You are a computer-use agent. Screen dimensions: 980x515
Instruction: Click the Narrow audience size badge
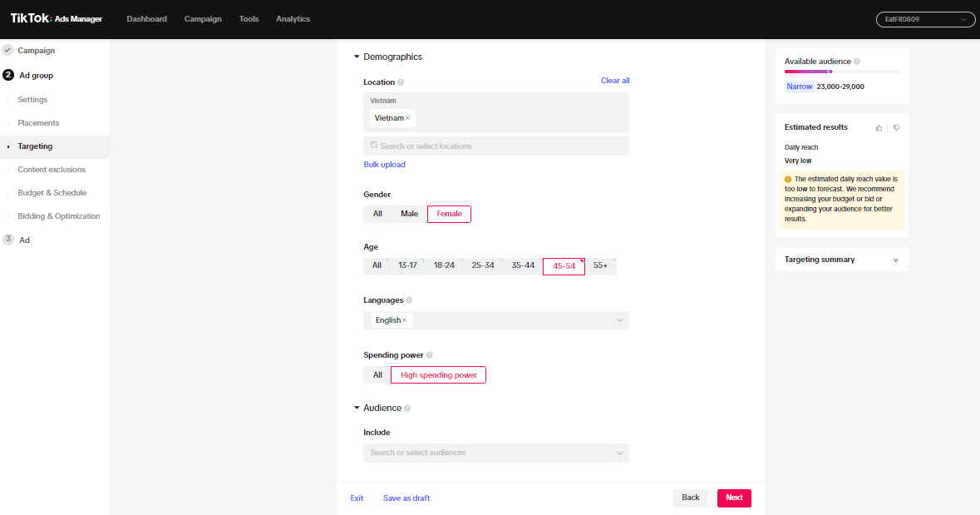(x=800, y=87)
